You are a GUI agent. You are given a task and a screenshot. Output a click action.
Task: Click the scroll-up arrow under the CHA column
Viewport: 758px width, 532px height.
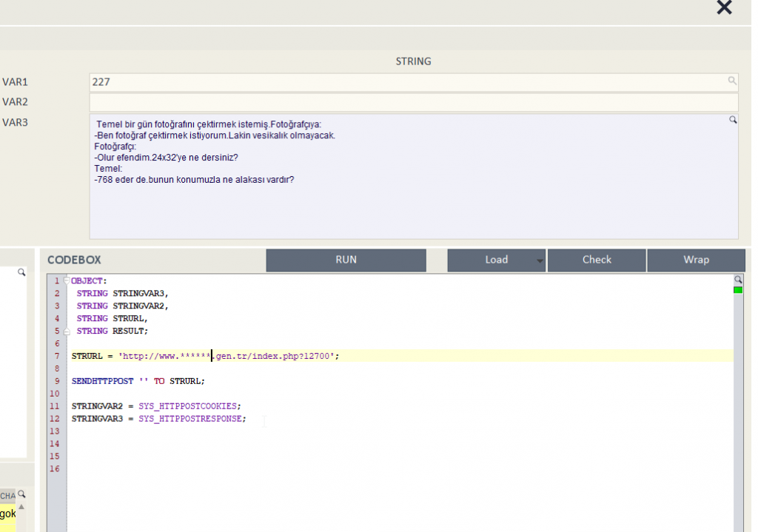[22, 508]
